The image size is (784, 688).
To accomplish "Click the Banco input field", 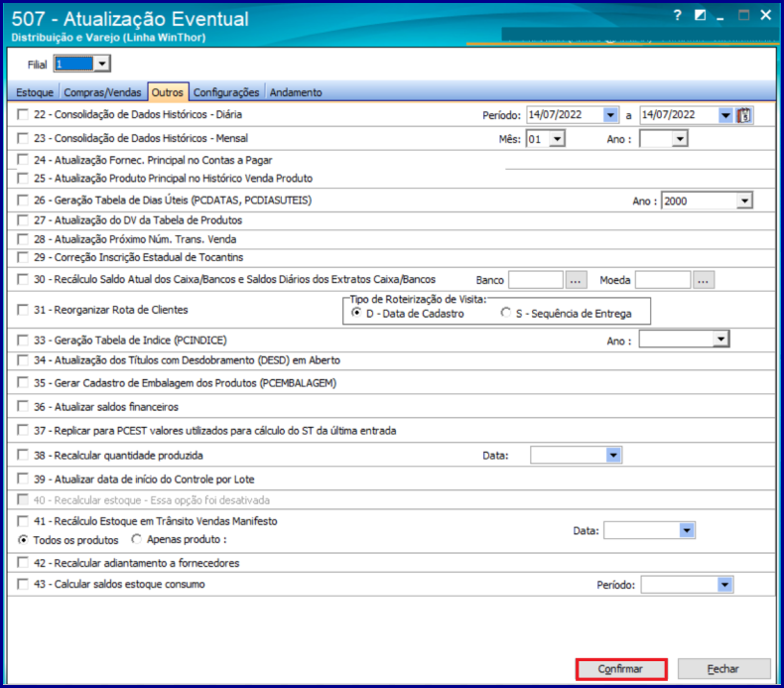I will point(536,280).
